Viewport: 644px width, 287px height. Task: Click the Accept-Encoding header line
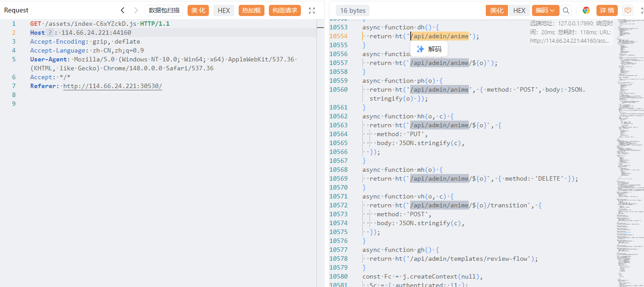tap(85, 41)
